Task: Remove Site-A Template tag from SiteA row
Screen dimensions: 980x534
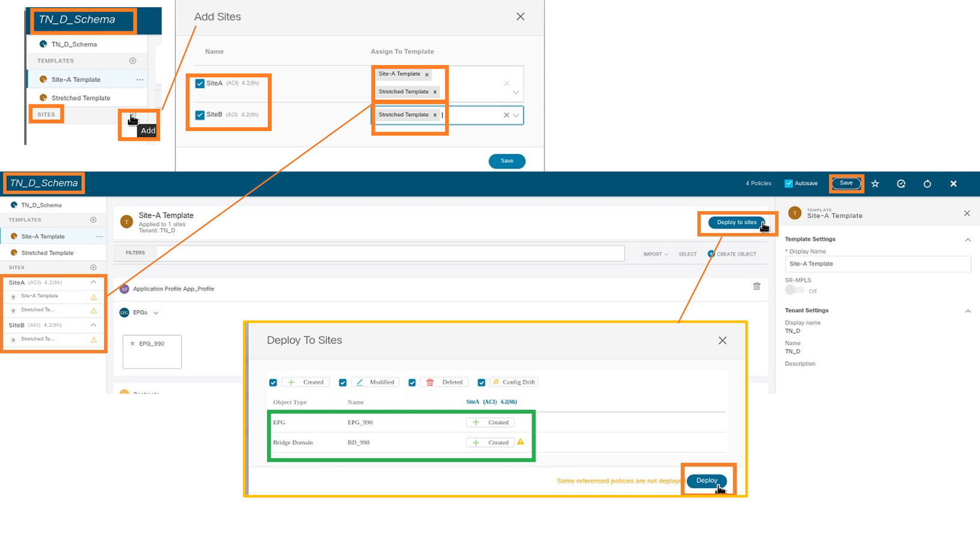Action: tap(427, 75)
